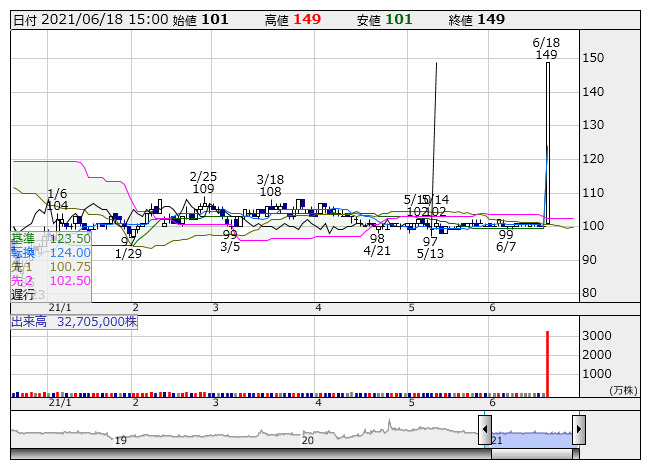Click the 出来高 volume label
This screenshot has height=470, width=653.
click(74, 322)
